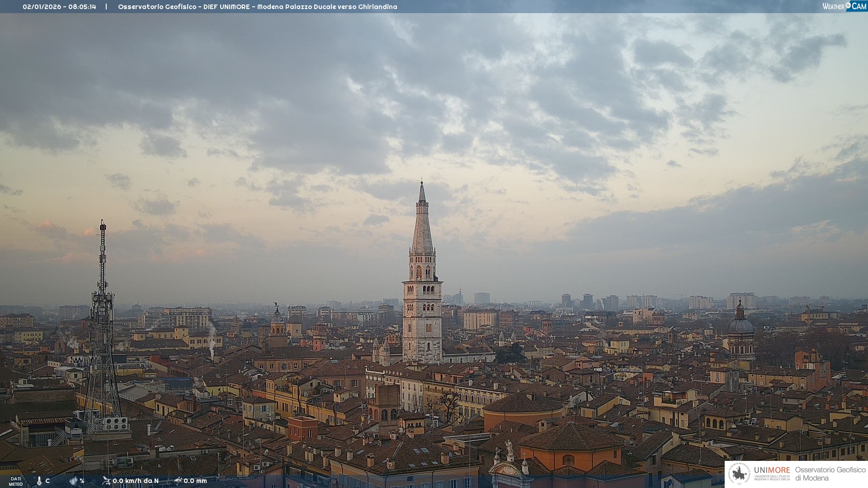Click the rain umbrella precipitation icon
868x488 pixels.
pyautogui.click(x=178, y=481)
